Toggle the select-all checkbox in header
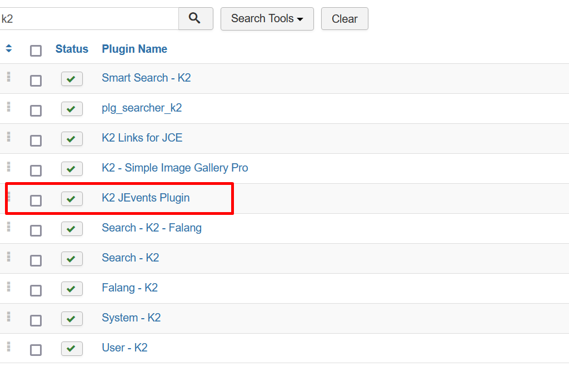This screenshot has width=569, height=392. 36,51
